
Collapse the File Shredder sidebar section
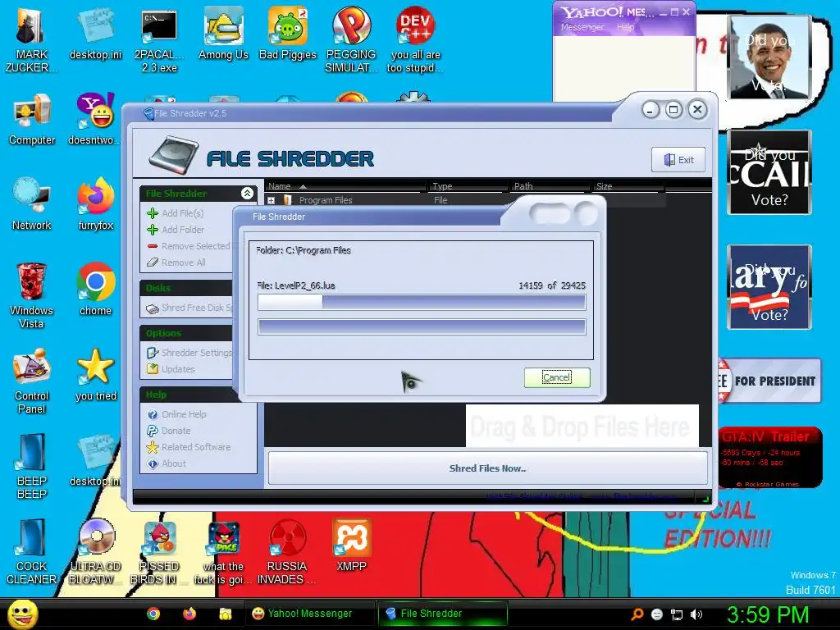click(247, 194)
